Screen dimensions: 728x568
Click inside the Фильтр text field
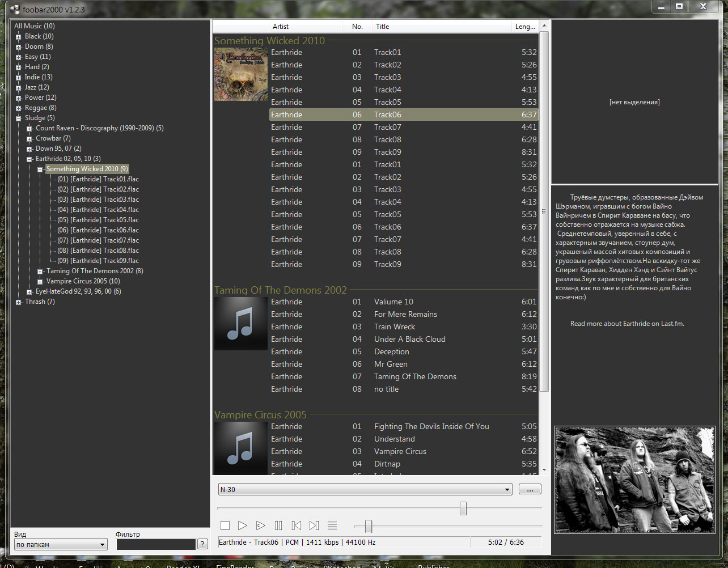[x=156, y=545]
